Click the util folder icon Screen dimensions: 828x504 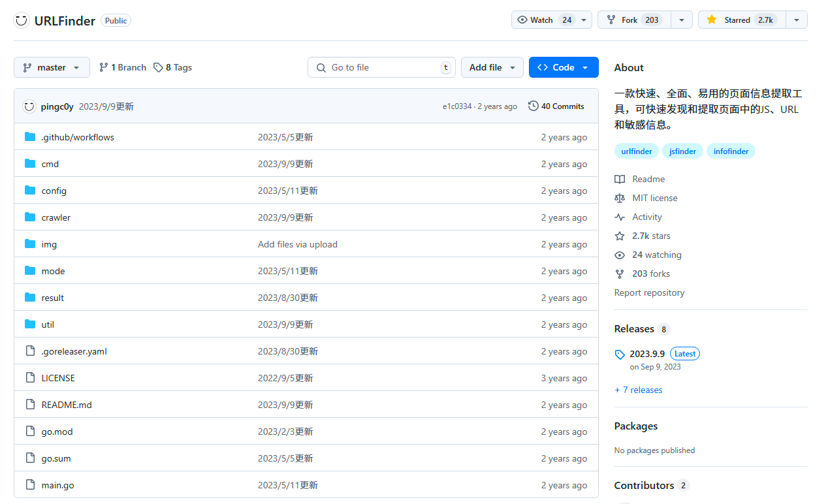30,324
